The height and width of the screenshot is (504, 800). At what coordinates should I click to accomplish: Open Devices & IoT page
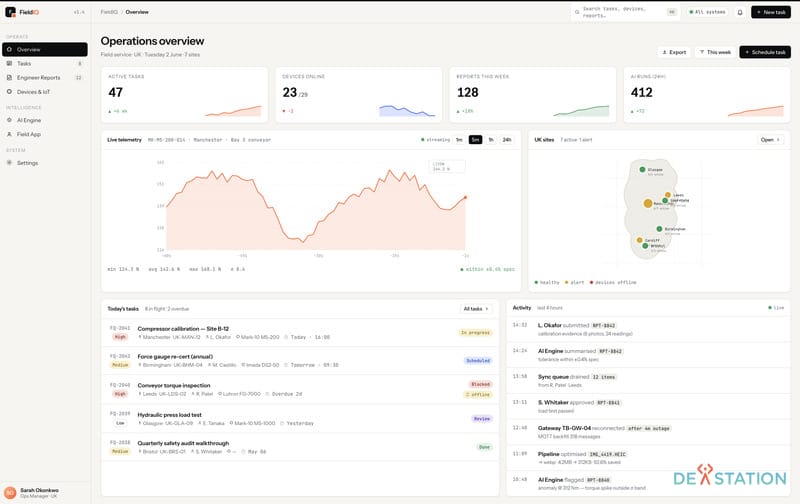pyautogui.click(x=45, y=92)
